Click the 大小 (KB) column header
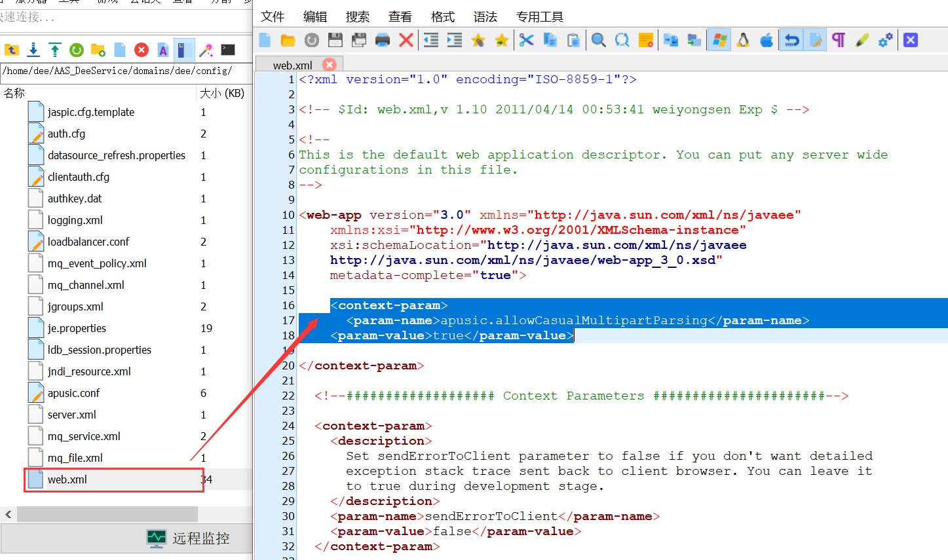 click(222, 93)
